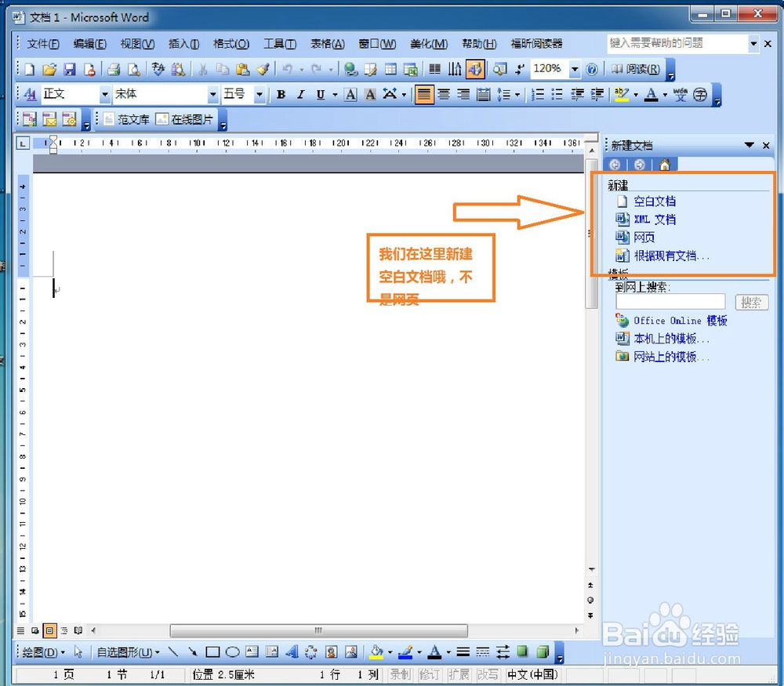Print the document with the printer icon
Image resolution: width=784 pixels, height=686 pixels.
[114, 69]
